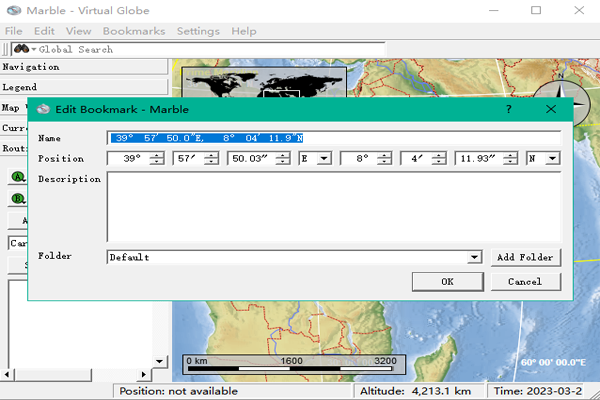This screenshot has width=600, height=400.
Task: Click the Marble icon in dialog title
Action: 43,109
